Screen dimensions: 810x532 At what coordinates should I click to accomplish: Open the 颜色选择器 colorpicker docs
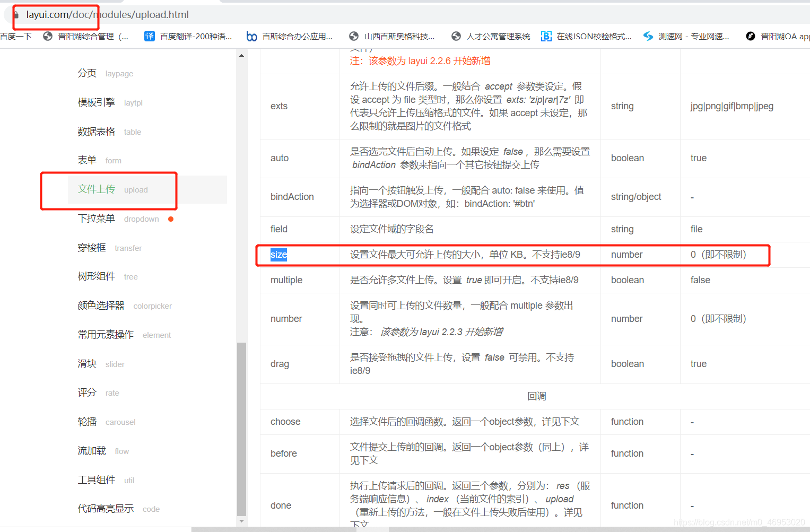coord(102,306)
